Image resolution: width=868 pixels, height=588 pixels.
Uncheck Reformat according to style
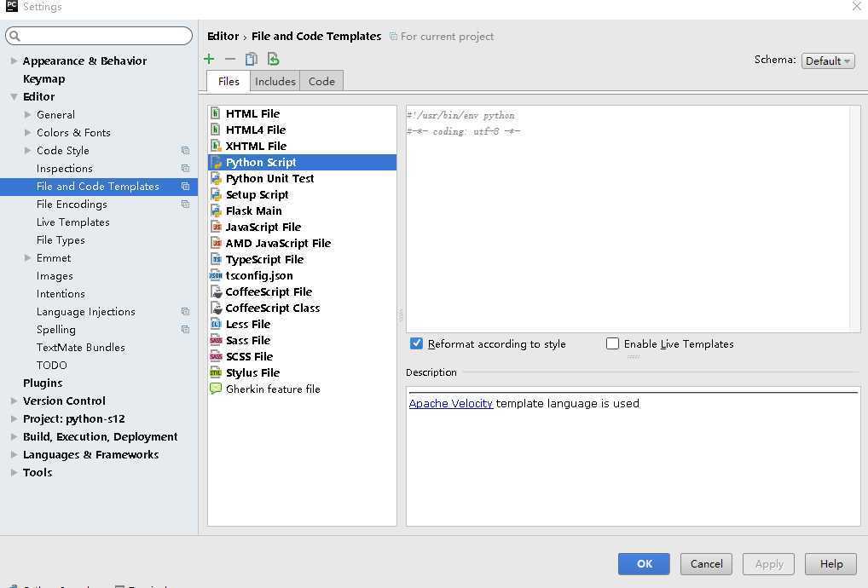pos(416,343)
